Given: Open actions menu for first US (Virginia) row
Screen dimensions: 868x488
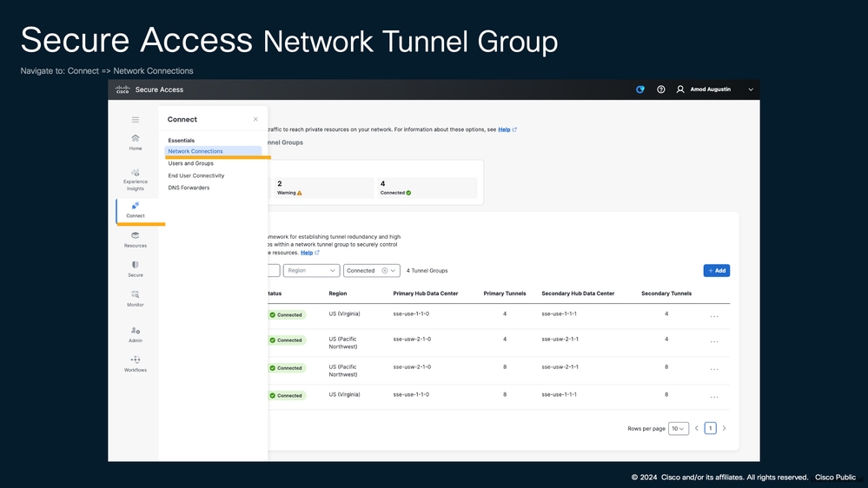Looking at the screenshot, I should 714,316.
